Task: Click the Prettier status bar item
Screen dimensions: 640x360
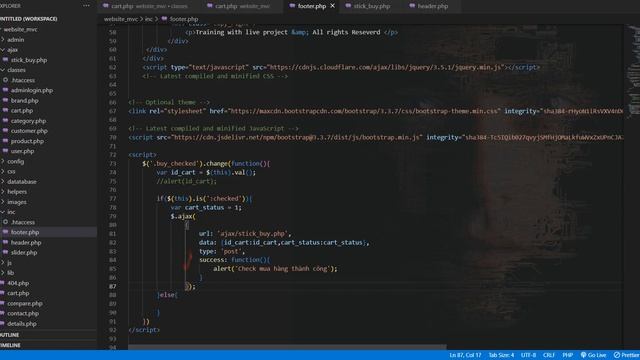Action: (626, 355)
